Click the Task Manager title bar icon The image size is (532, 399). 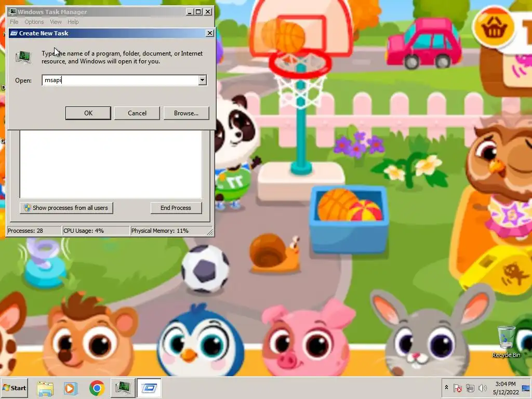tap(13, 12)
